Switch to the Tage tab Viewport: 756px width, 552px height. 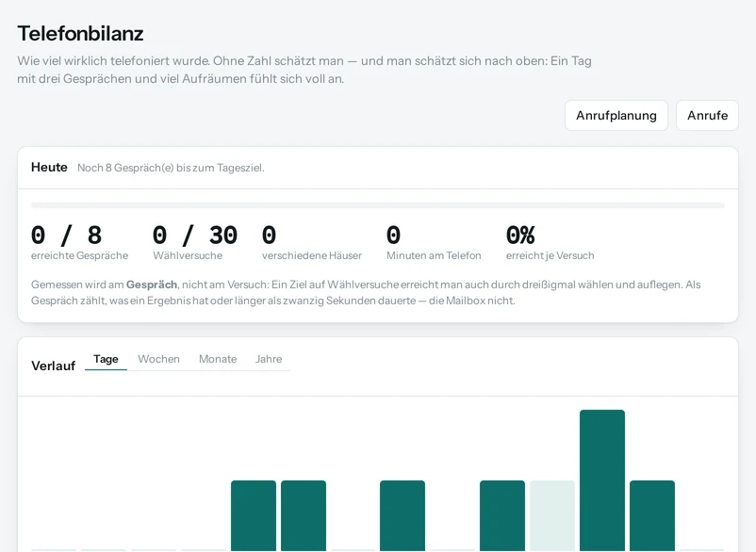pos(107,359)
